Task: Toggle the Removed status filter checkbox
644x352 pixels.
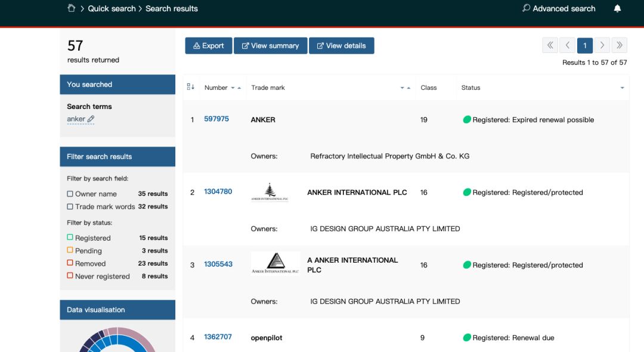Action: click(70, 264)
